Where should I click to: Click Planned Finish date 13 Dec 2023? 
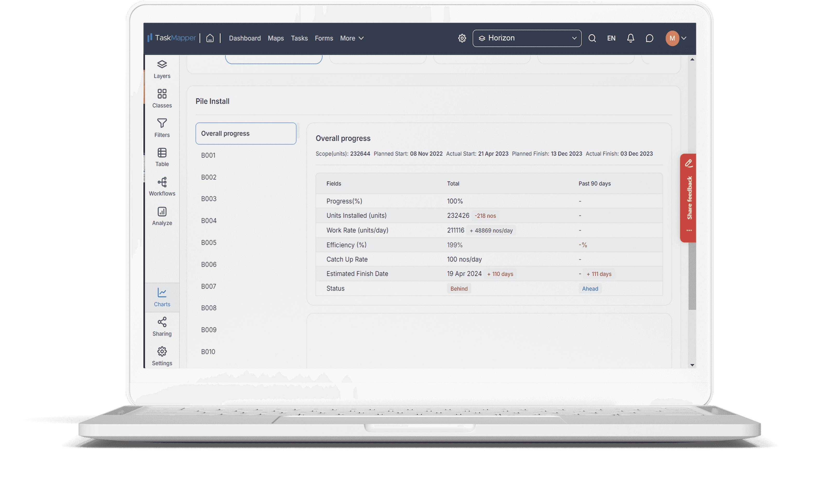click(x=566, y=154)
